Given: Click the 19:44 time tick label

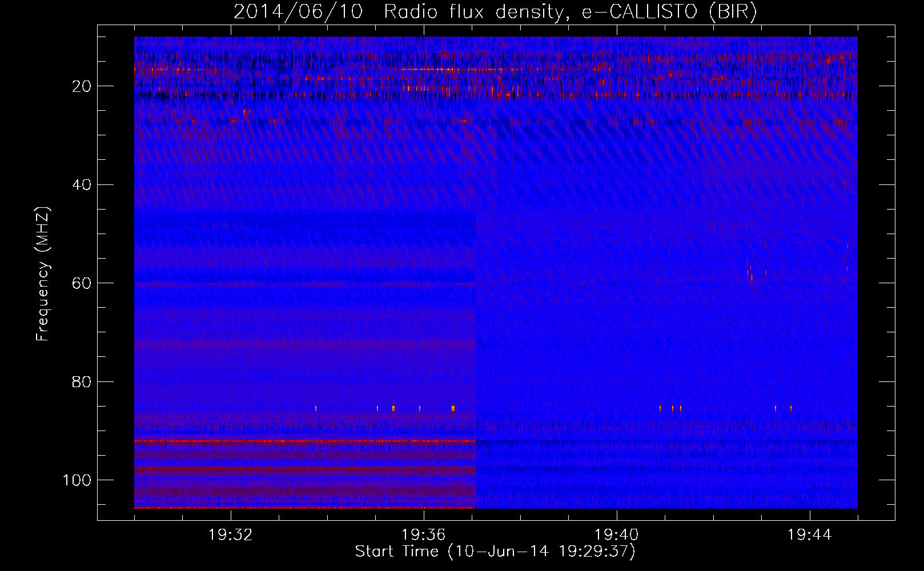Looking at the screenshot, I should [x=810, y=535].
